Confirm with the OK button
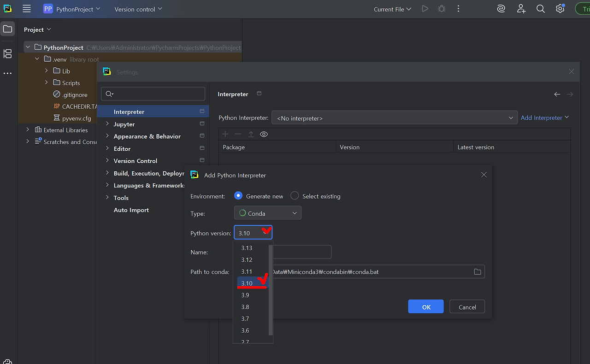The image size is (590, 364). [426, 307]
